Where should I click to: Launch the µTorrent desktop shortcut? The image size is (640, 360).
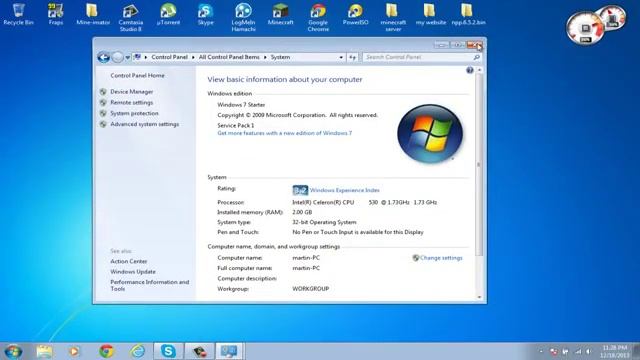click(x=168, y=14)
